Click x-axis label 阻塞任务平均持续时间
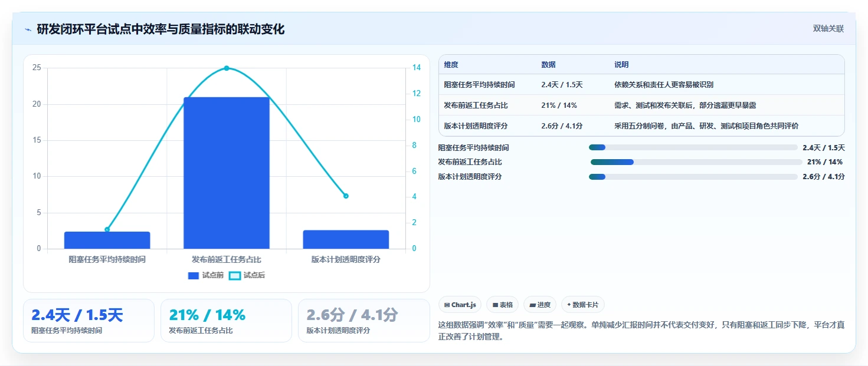The image size is (868, 366). tap(107, 259)
